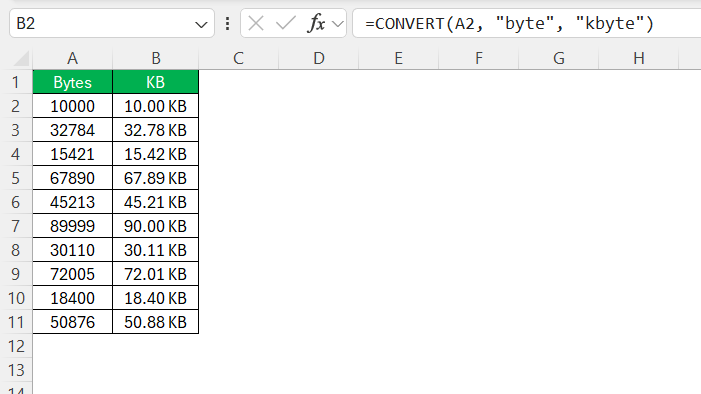Select cell containing 30.11 KB
The width and height of the screenshot is (701, 394).
click(x=156, y=250)
